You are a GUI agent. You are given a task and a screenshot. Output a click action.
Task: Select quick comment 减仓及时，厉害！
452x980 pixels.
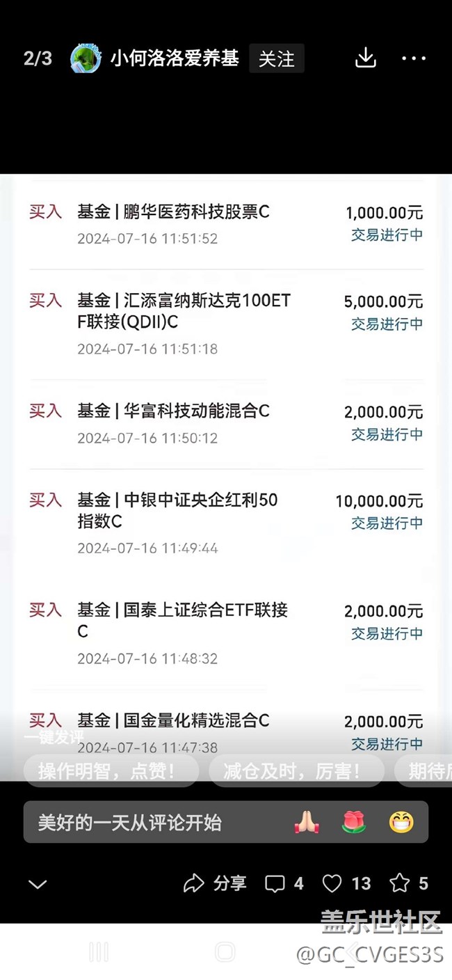[293, 771]
